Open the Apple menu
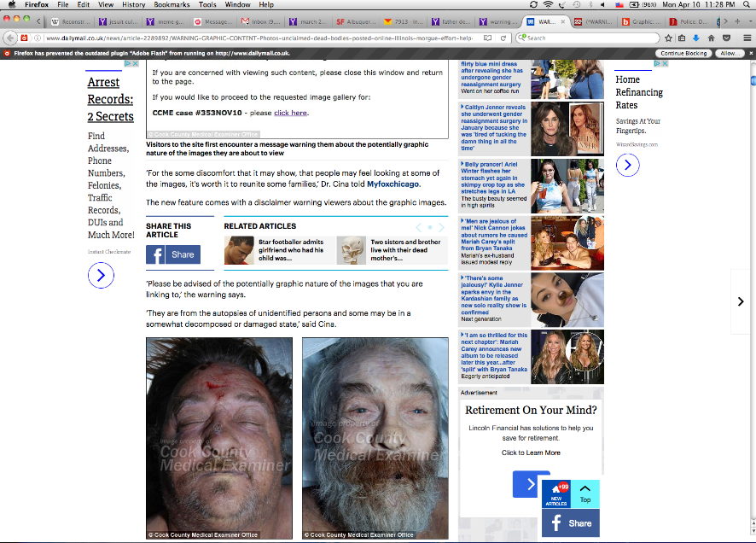The height and width of the screenshot is (543, 756). click(x=12, y=5)
